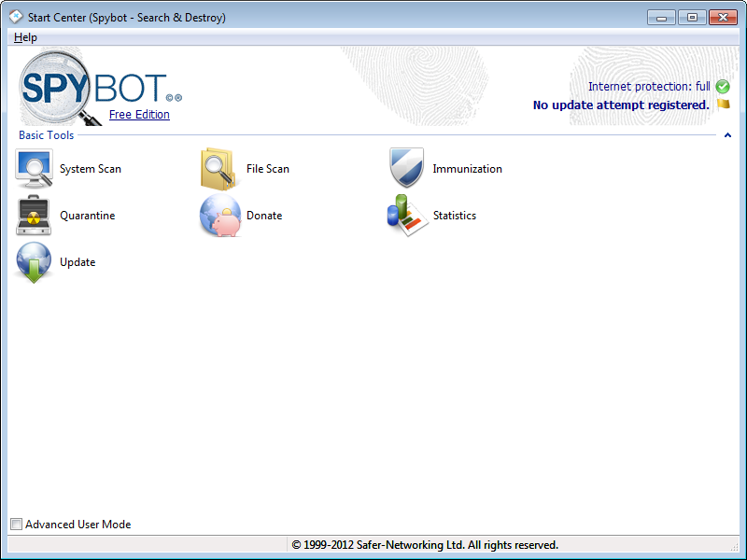Click the Statistics text label
This screenshot has width=747, height=560.
point(455,216)
